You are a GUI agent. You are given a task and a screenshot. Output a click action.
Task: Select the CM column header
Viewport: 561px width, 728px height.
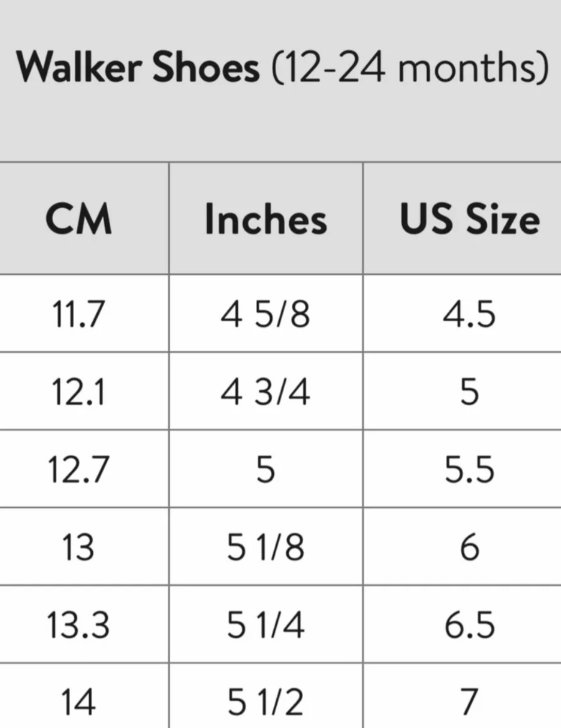pyautogui.click(x=79, y=219)
